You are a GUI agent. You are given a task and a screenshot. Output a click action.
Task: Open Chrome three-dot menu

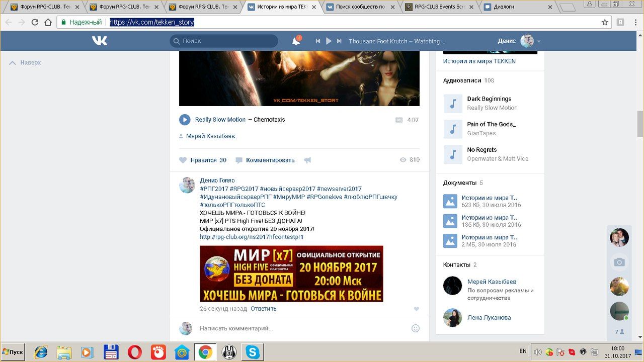click(x=635, y=22)
